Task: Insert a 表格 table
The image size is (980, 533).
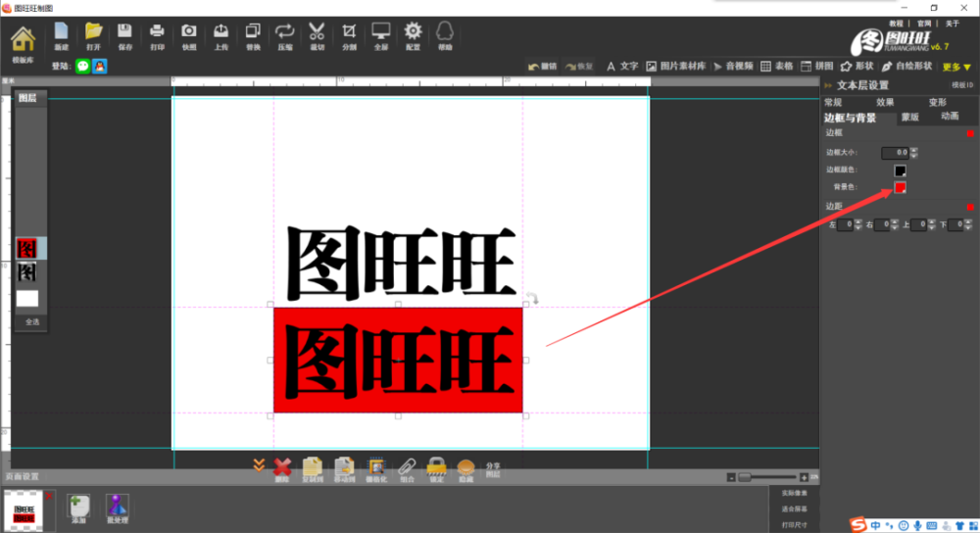Action: [777, 67]
